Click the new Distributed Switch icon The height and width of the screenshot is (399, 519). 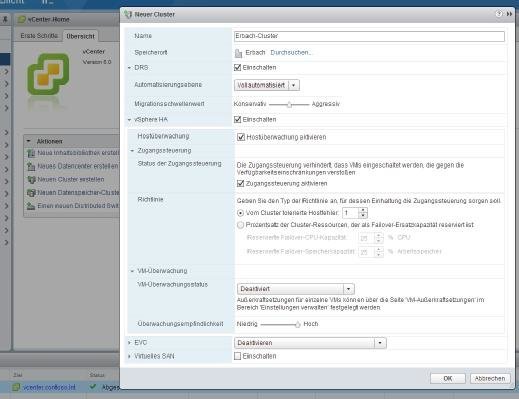(31, 206)
